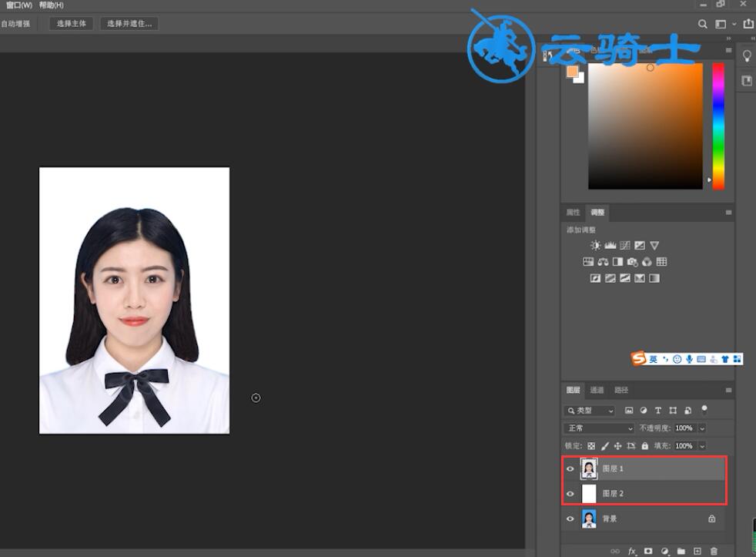Add a Brightness/Contrast adjustment
This screenshot has height=557, width=756.
(x=595, y=246)
